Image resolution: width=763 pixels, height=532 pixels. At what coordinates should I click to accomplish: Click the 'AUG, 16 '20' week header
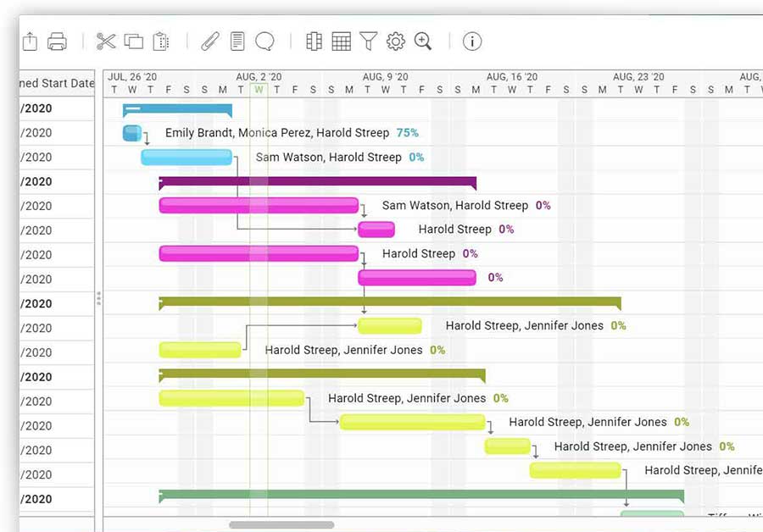click(512, 77)
